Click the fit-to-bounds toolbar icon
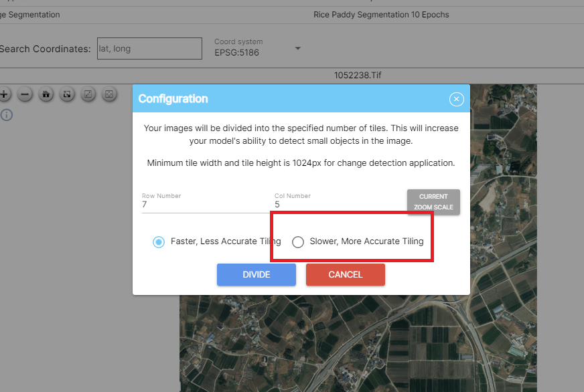 [x=108, y=94]
